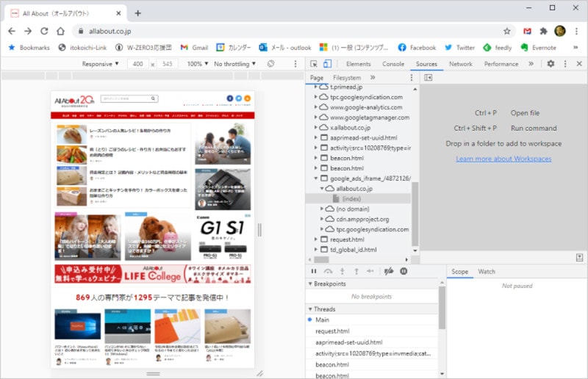588x379 pixels.
Task: Switch to the Performance tab
Action: point(501,64)
